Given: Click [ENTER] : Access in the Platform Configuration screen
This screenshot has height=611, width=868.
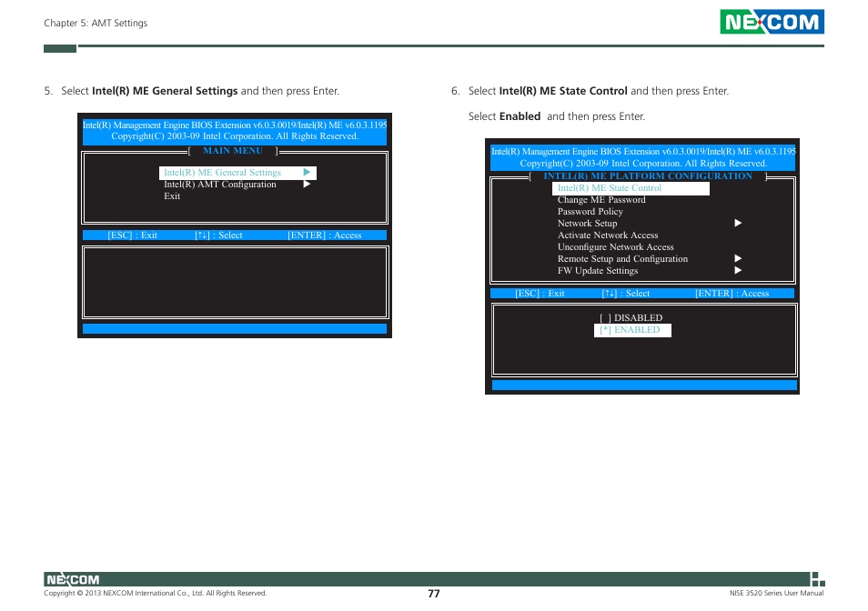Looking at the screenshot, I should (x=732, y=294).
